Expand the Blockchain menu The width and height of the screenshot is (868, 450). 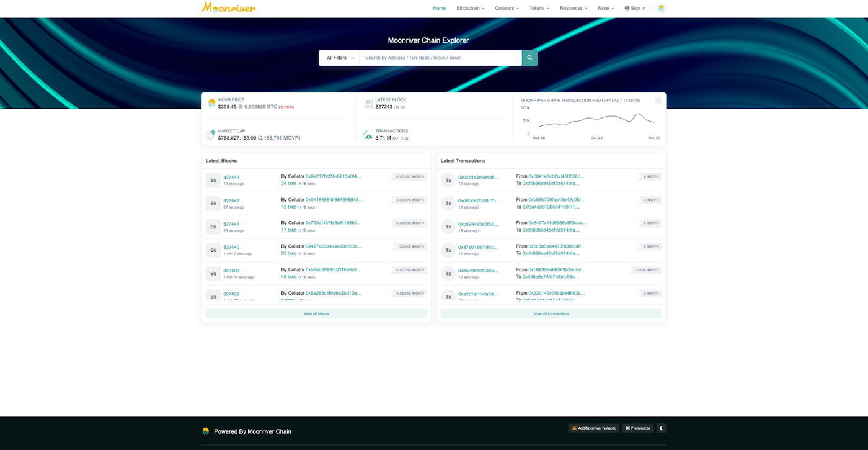pos(470,8)
